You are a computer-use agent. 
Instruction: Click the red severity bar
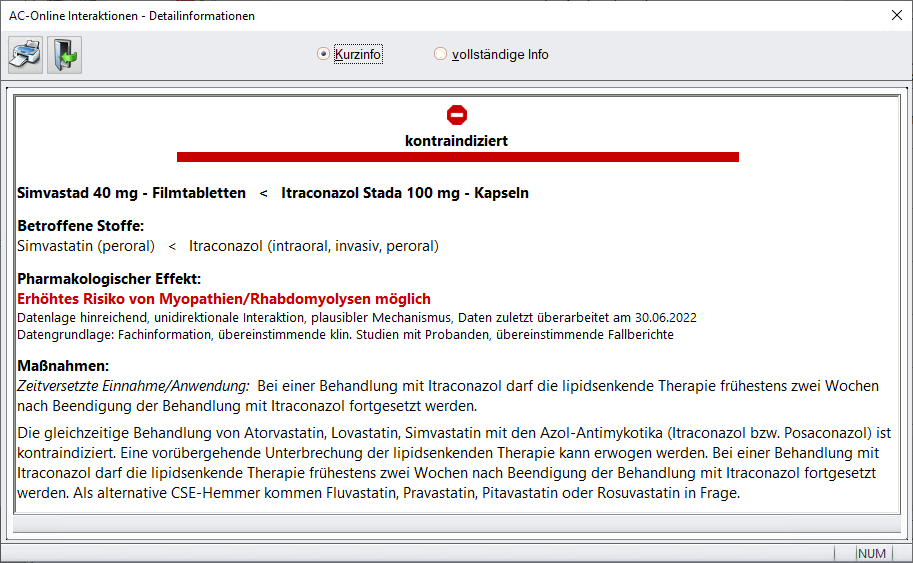(457, 157)
